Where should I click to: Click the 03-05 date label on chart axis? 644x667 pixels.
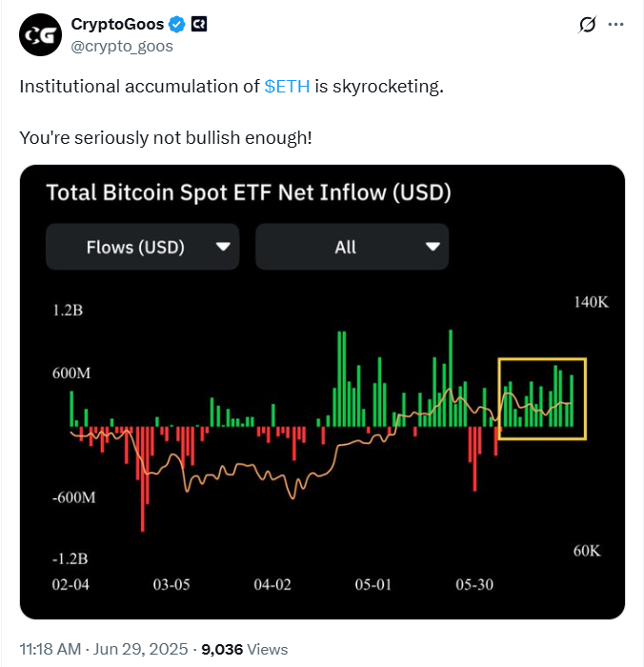[x=171, y=584]
